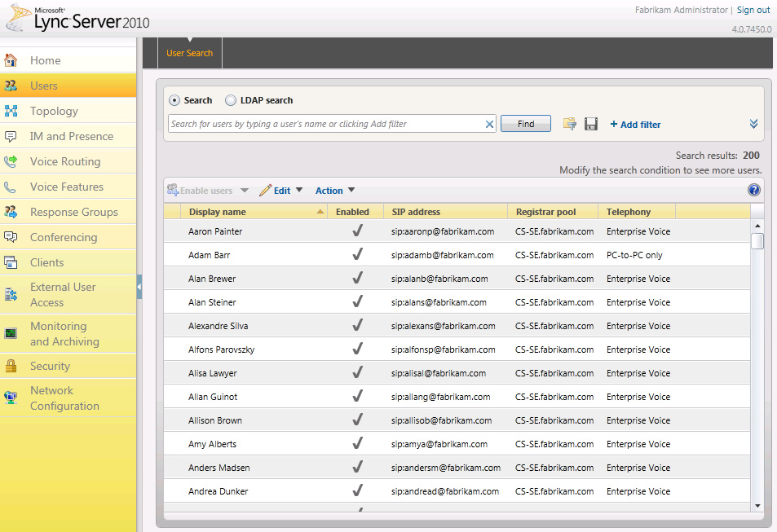Select the Allan Guinot row
The width and height of the screenshot is (777, 532).
457,397
